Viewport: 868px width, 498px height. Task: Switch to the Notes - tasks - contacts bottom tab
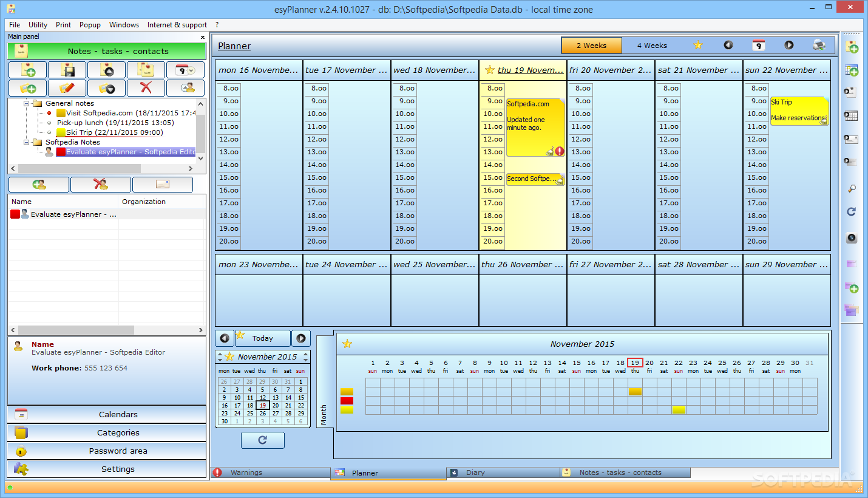click(x=625, y=472)
